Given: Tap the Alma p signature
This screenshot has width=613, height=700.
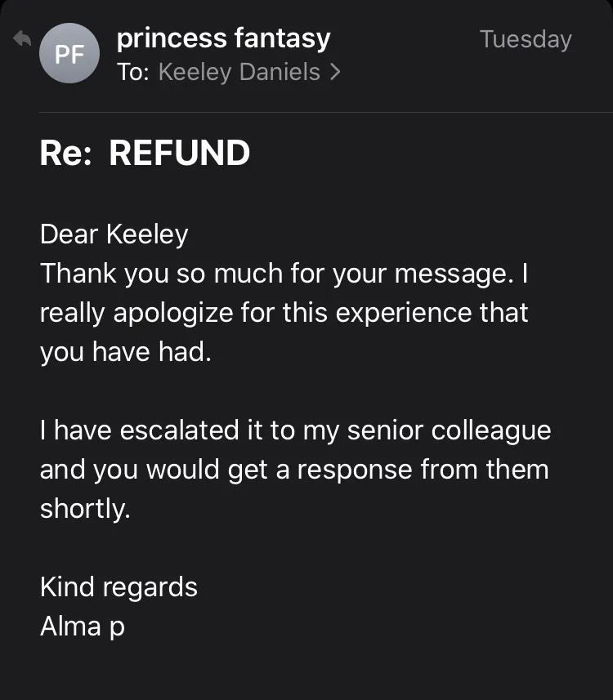Looking at the screenshot, I should (83, 626).
